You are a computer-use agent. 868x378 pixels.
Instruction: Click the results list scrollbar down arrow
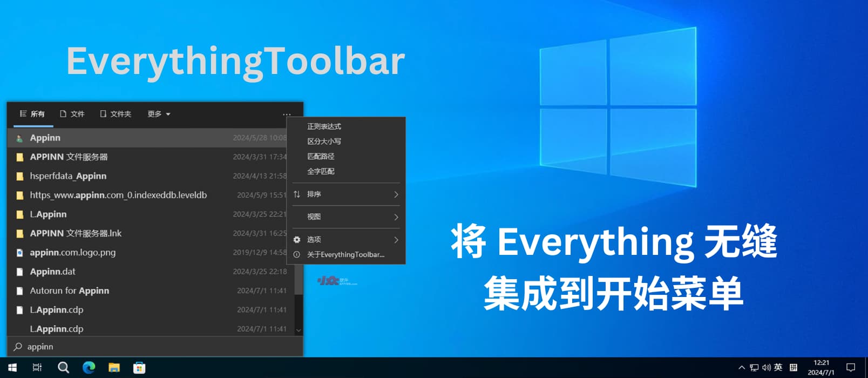tap(299, 330)
